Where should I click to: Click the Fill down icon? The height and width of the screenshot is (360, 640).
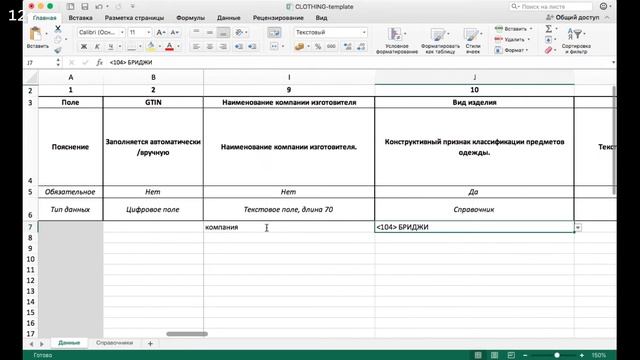click(549, 40)
